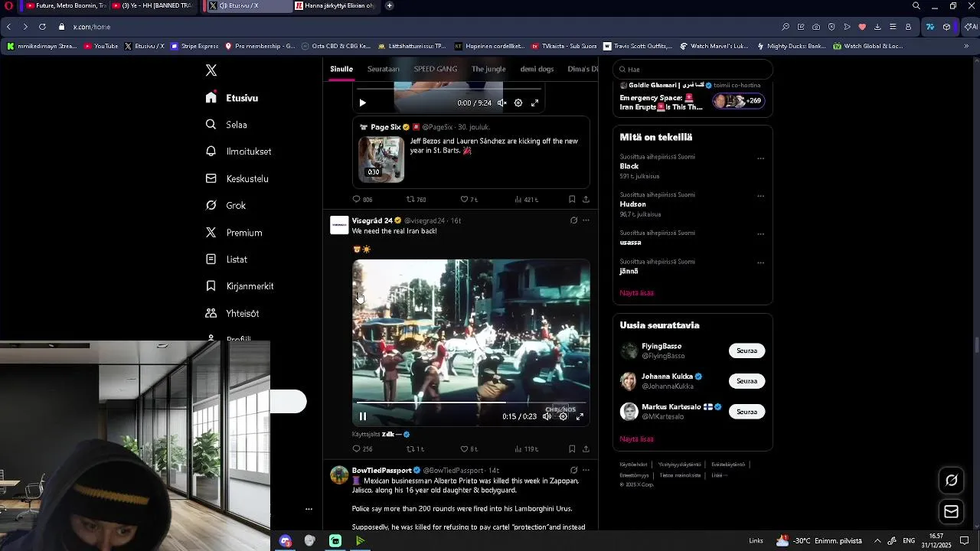Open floating messages button
980x551 pixels.
point(952,512)
